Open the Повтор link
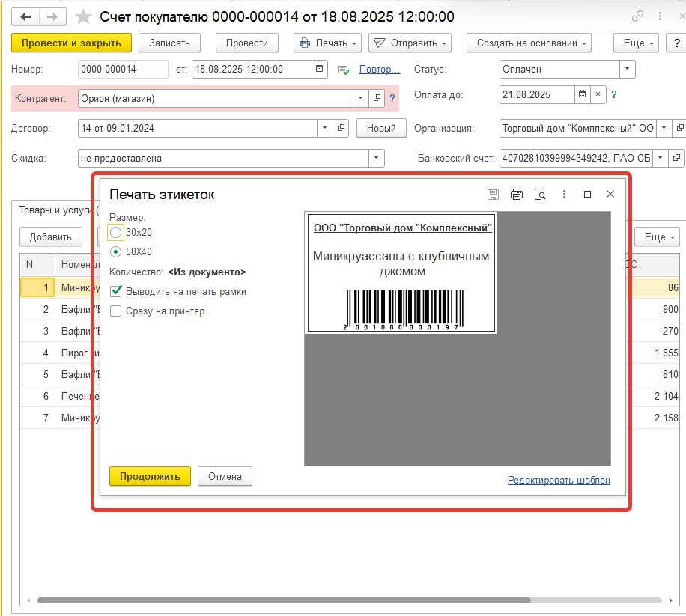 [380, 69]
